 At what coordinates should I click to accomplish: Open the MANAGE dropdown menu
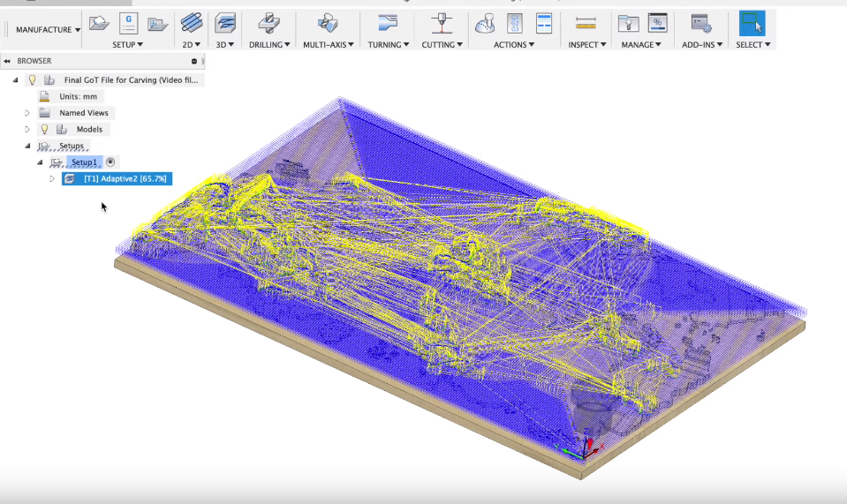(641, 44)
